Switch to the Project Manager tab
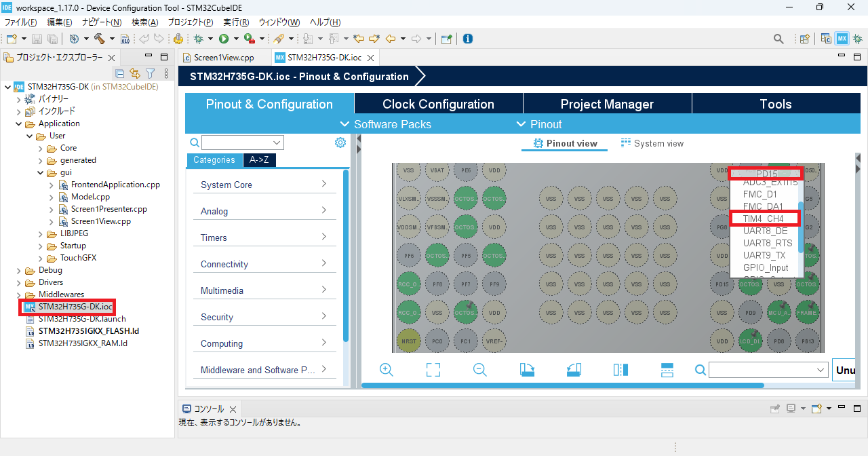 [x=607, y=104]
